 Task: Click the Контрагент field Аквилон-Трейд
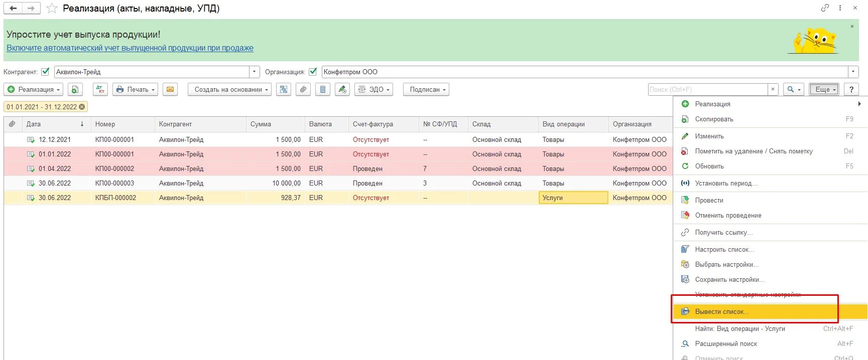pyautogui.click(x=152, y=72)
